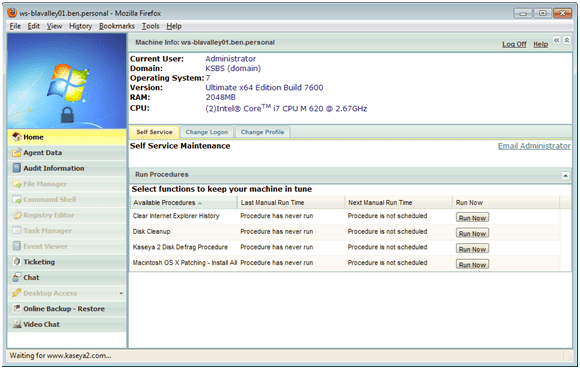Collapse the Run Procedures panel
Viewport: 580px width, 369px height.
tap(565, 176)
